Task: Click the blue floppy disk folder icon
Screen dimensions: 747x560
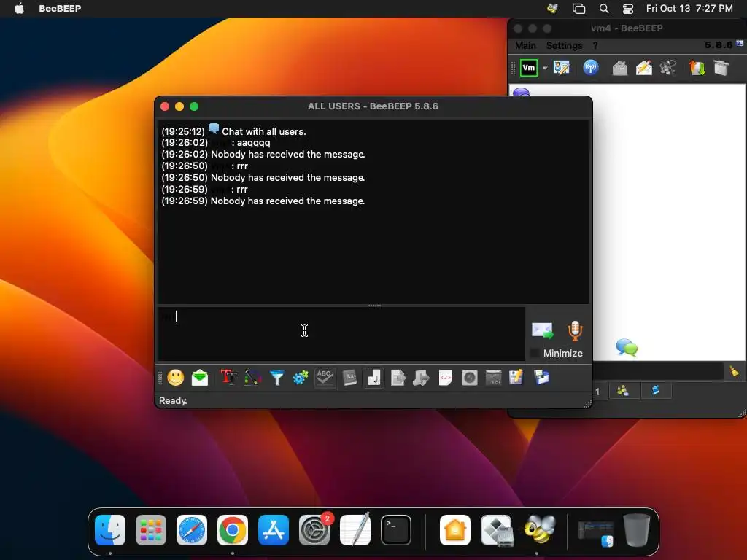Action: coord(542,378)
